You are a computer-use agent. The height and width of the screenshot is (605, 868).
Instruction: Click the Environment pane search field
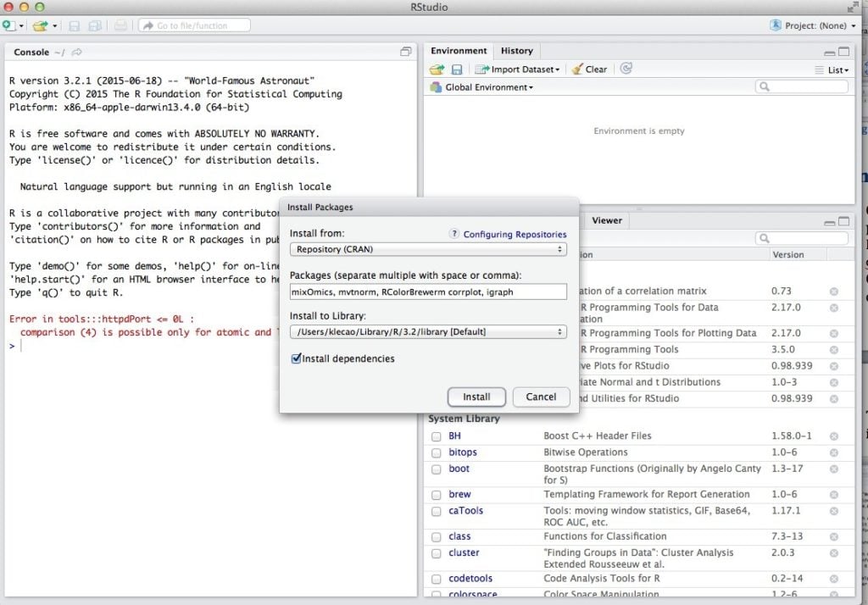tap(802, 87)
